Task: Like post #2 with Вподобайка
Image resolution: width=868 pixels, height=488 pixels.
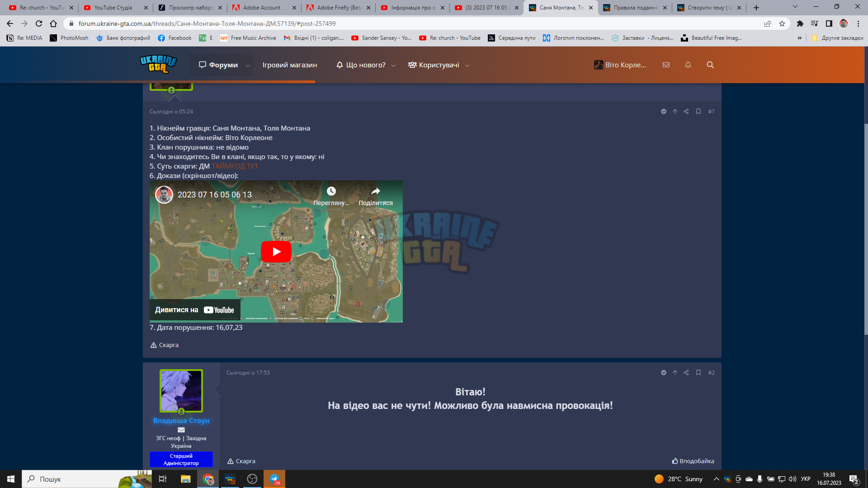Action: 693,461
